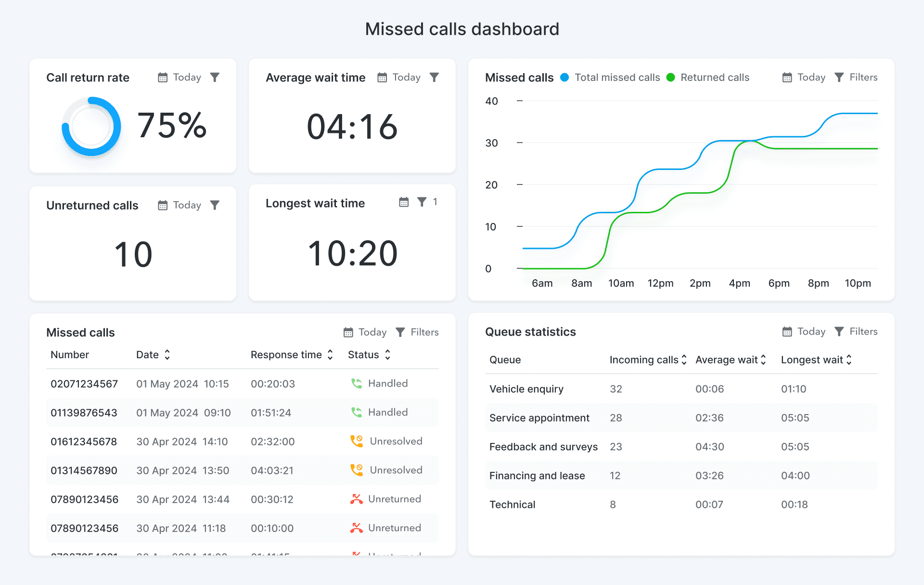Click Unreturned call icon for 13:44 row
The image size is (924, 585).
357,499
